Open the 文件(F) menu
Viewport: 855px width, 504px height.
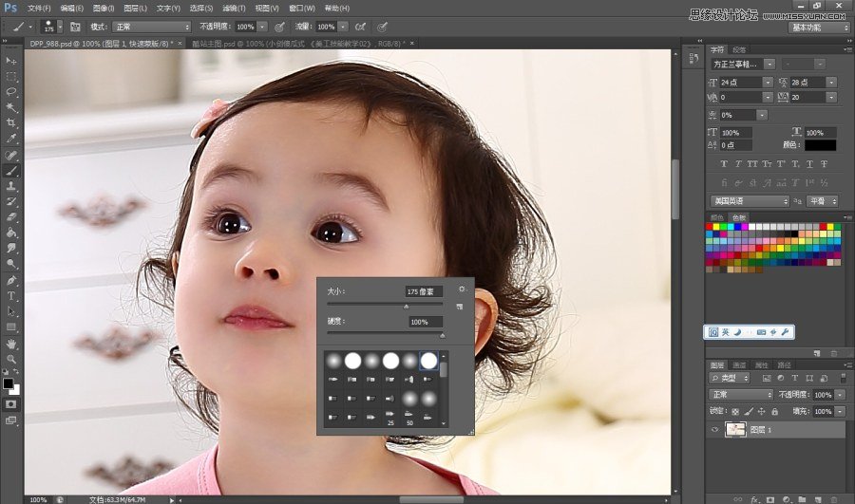click(39, 9)
